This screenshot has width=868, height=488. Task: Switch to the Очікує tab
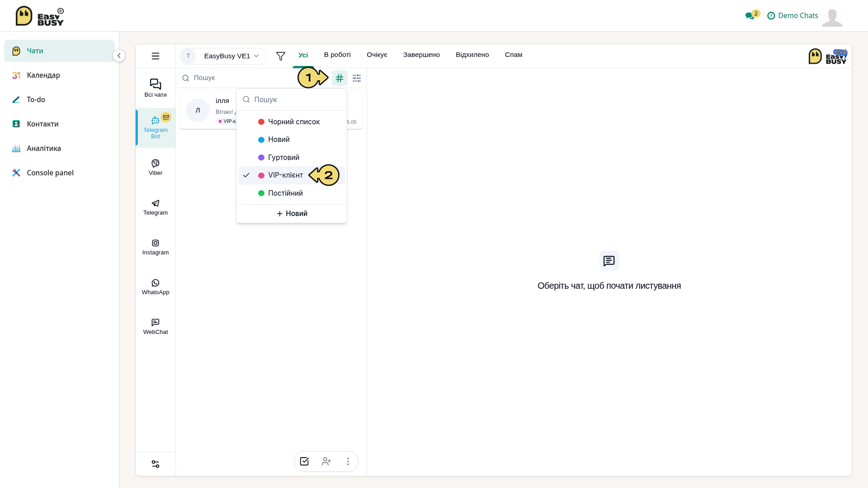pos(377,55)
